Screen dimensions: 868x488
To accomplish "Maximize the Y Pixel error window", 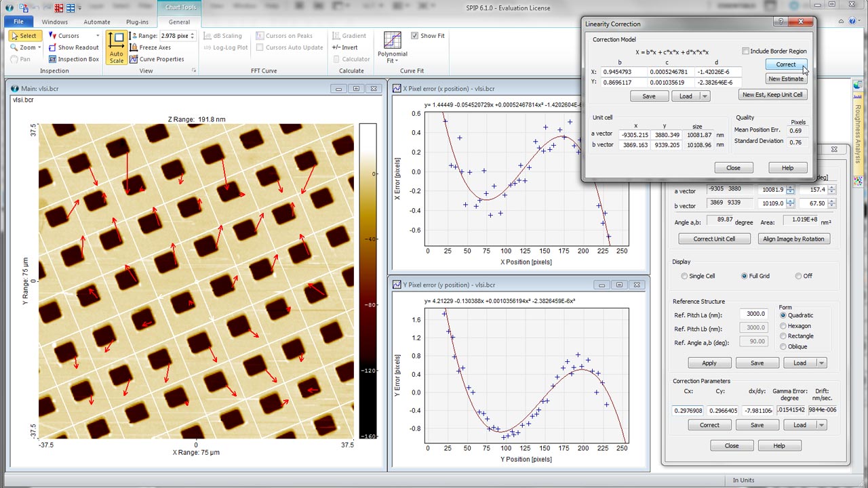I will pos(618,285).
